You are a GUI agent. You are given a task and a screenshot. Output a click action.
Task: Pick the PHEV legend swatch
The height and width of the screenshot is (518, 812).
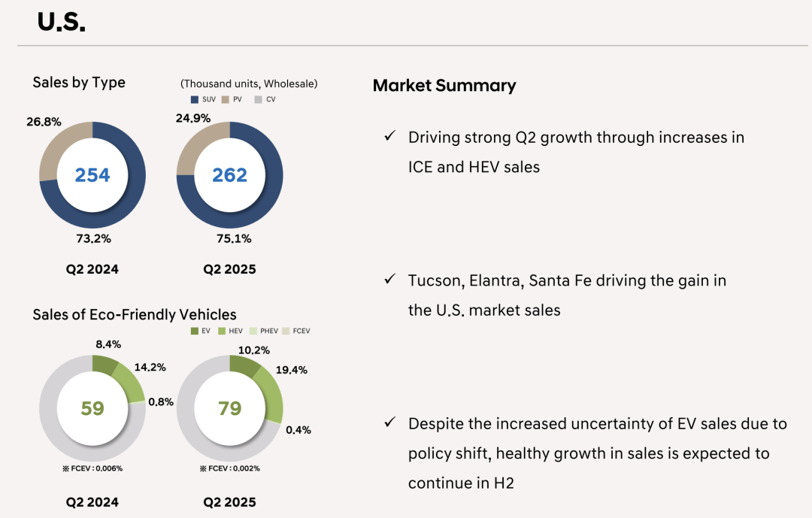click(x=253, y=331)
